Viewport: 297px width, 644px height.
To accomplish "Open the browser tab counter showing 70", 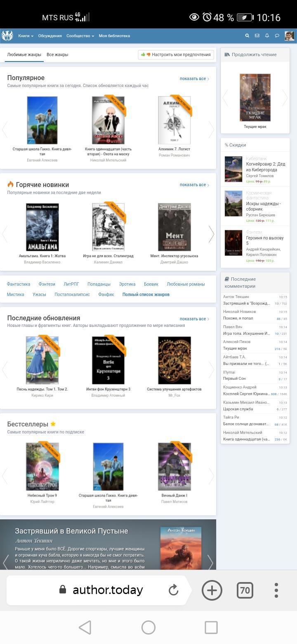I will point(245,590).
